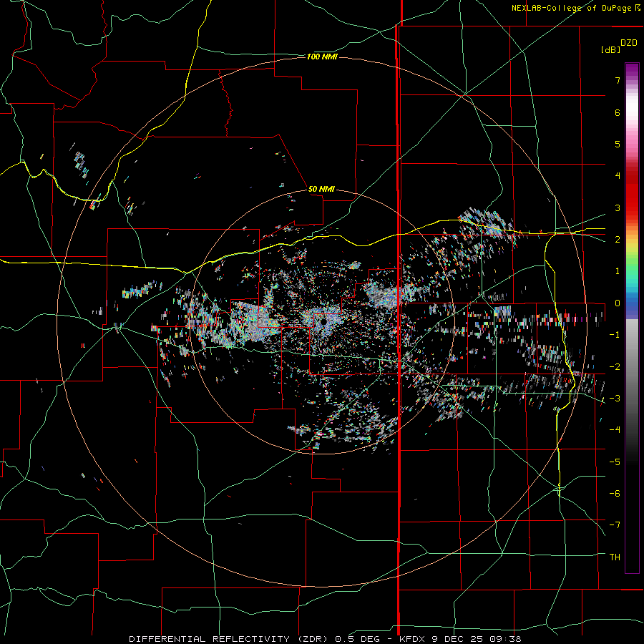Click the legend value -7
The image size is (644, 644).
615,525
